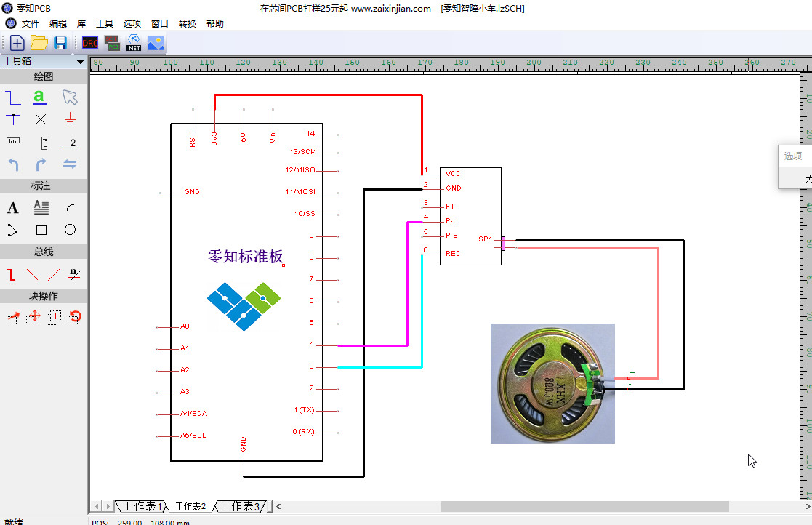Click the 绘图 toolbox section header
The width and height of the screenshot is (812, 525).
pyautogui.click(x=44, y=76)
